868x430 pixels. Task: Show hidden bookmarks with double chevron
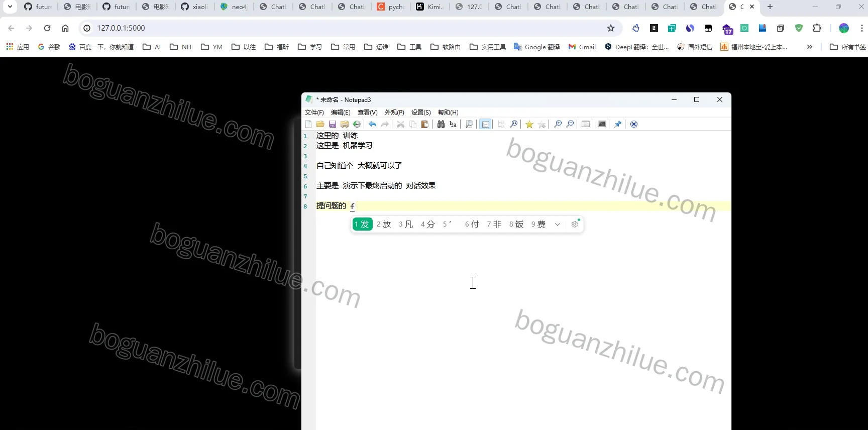click(x=809, y=47)
